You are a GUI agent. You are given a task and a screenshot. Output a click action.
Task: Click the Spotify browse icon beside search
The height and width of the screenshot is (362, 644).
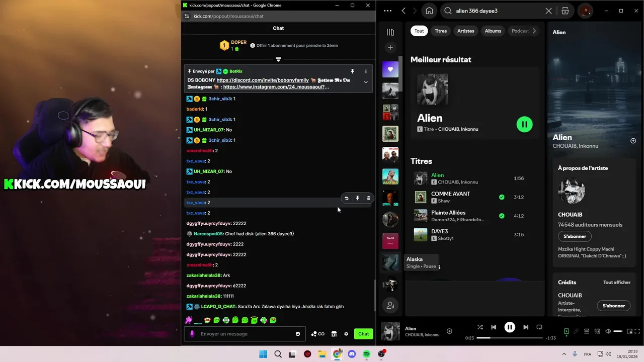pos(565,11)
